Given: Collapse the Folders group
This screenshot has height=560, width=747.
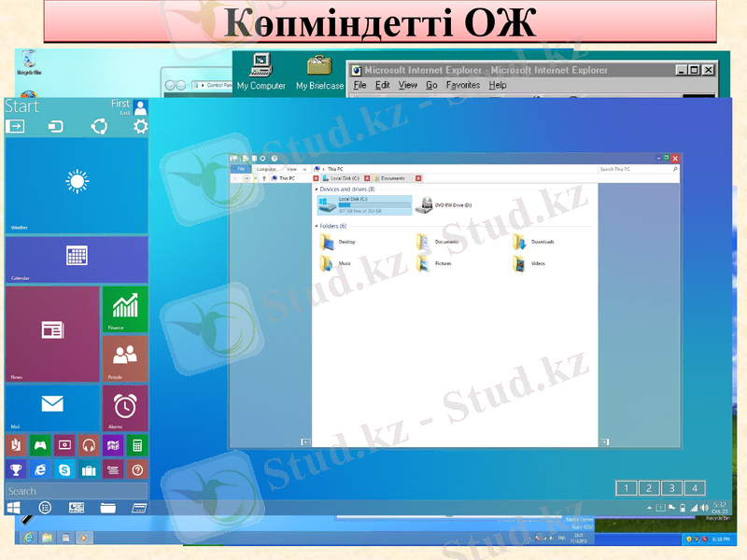Looking at the screenshot, I should point(316,226).
